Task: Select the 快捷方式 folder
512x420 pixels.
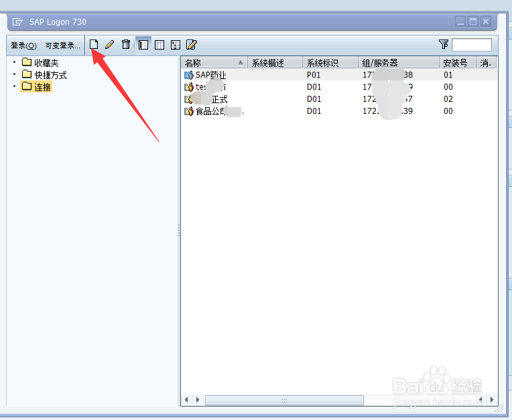Action: click(44, 75)
